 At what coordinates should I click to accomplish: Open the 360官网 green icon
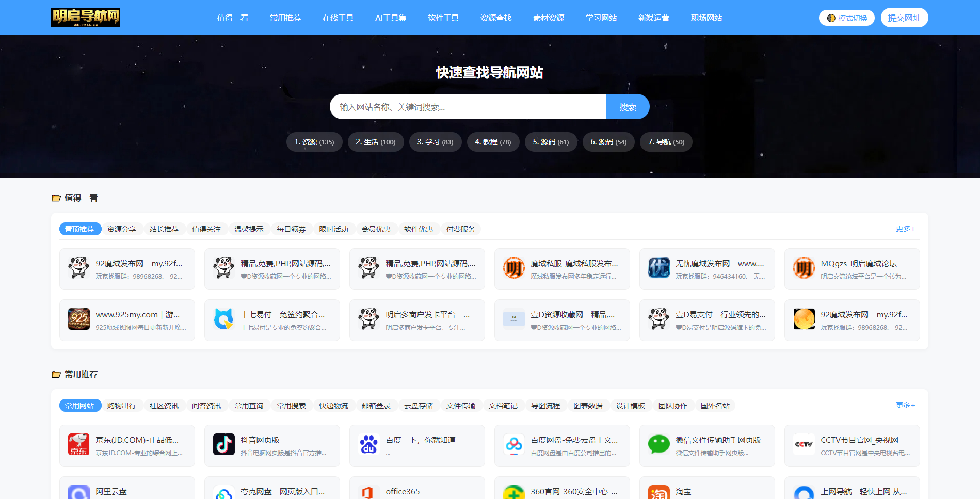point(514,492)
